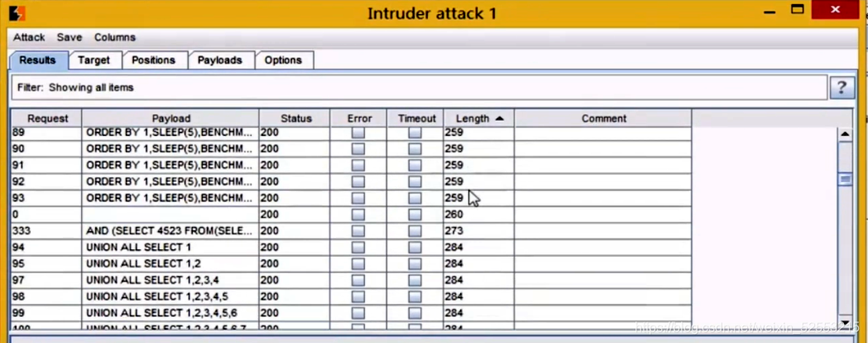Minimize the Intruder attack window

point(770,10)
